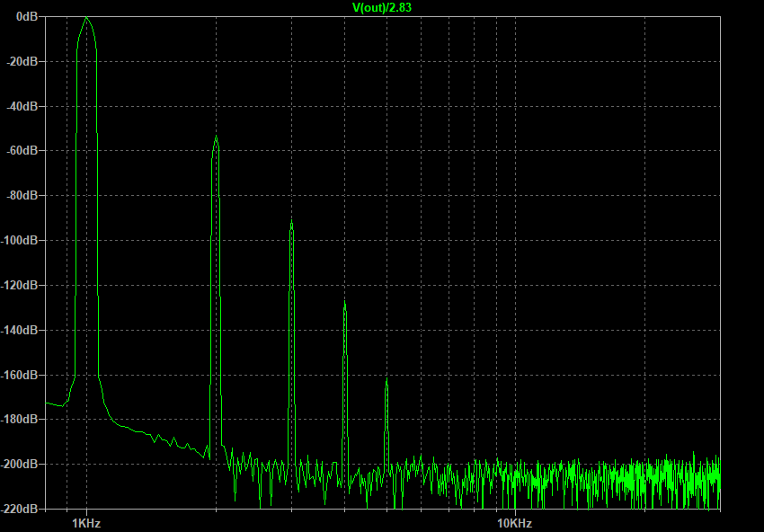Click the second harmonic peak near -53dB

point(216,137)
